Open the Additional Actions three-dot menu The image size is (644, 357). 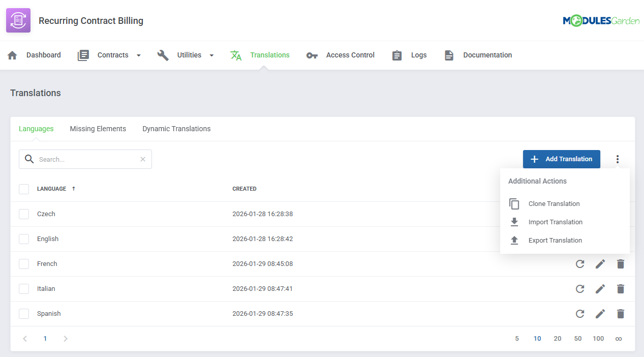(x=618, y=159)
